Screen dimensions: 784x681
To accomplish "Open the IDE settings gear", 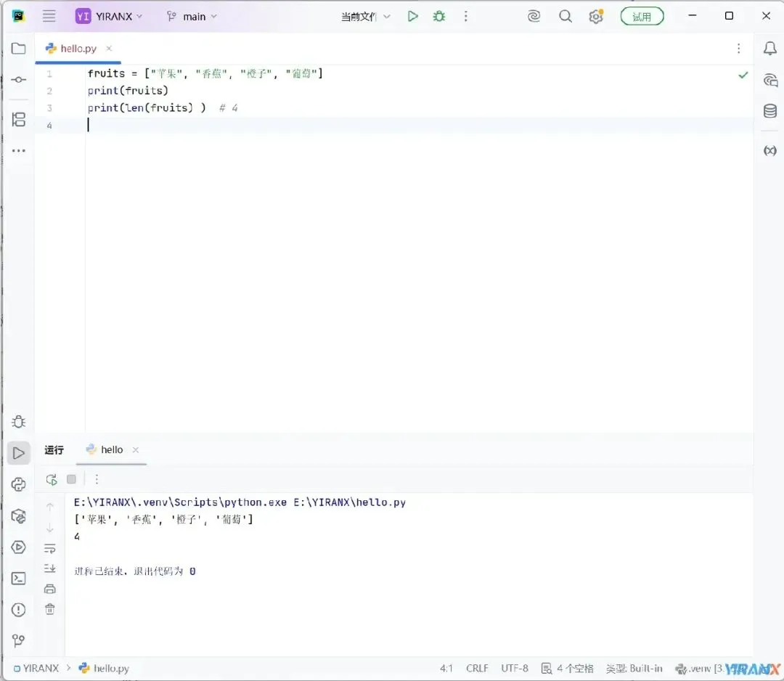I will tap(595, 17).
